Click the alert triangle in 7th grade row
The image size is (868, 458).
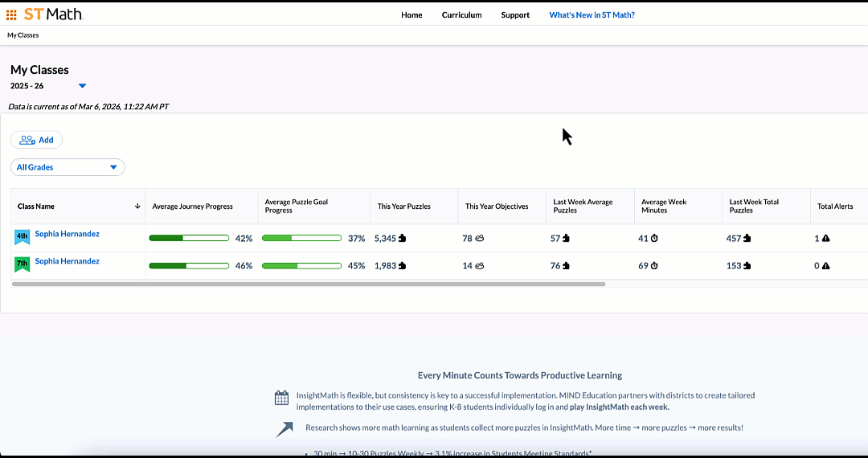(826, 266)
